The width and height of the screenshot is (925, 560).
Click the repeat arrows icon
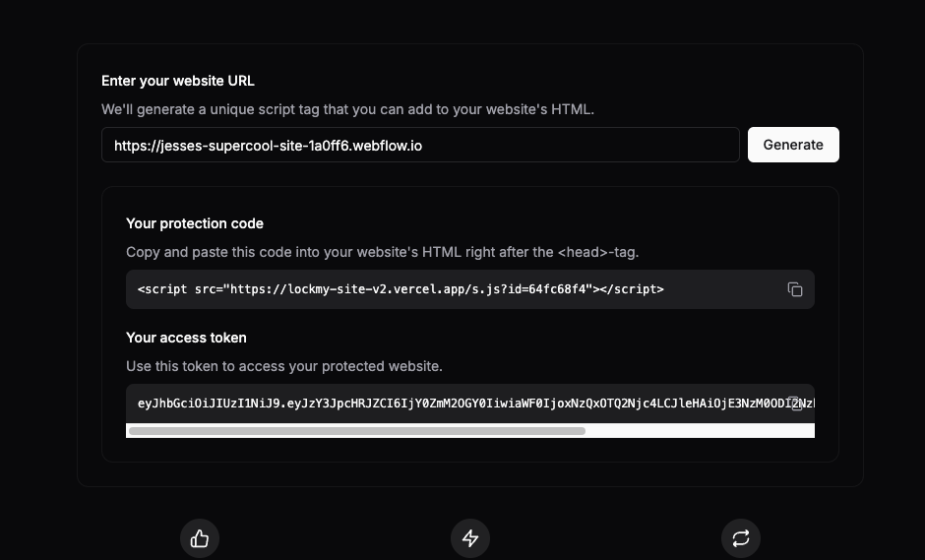coord(741,538)
